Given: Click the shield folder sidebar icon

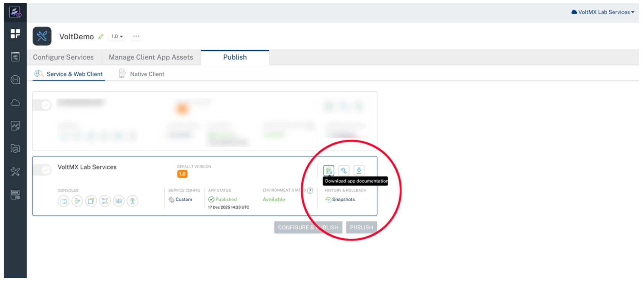Looking at the screenshot, I should coord(15,148).
